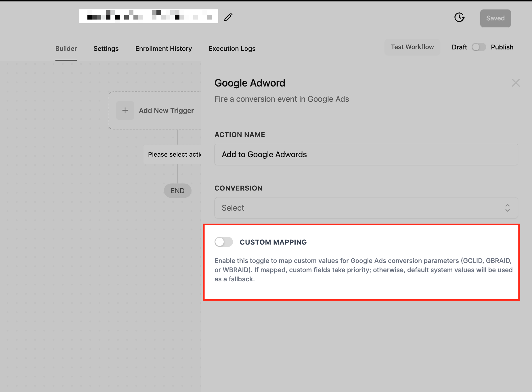Viewport: 532px width, 392px height.
Task: Click the Add New Trigger label
Action: point(167,111)
